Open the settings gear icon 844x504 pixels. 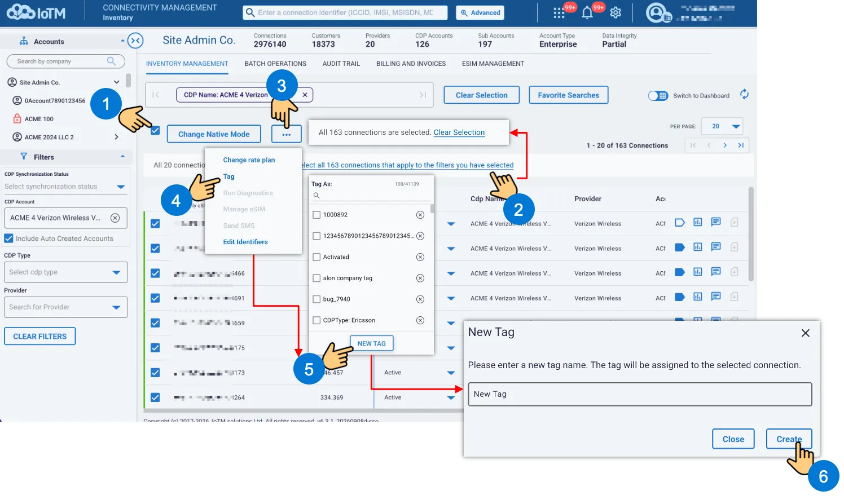pos(616,12)
